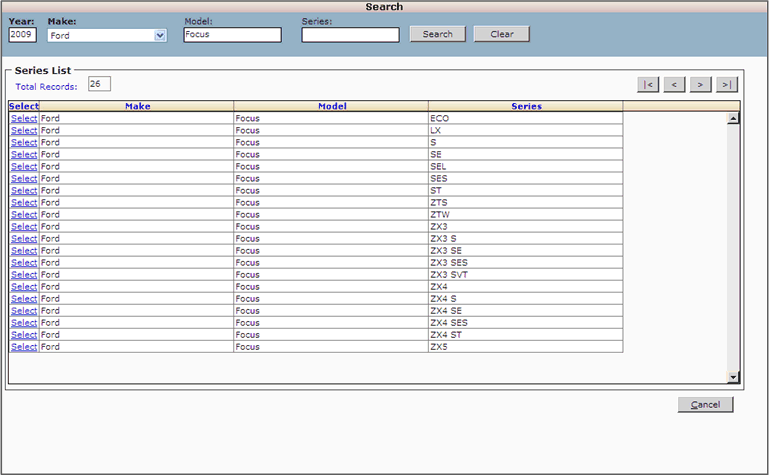
Task: Choose Select link for series SE
Action: pyautogui.click(x=24, y=154)
